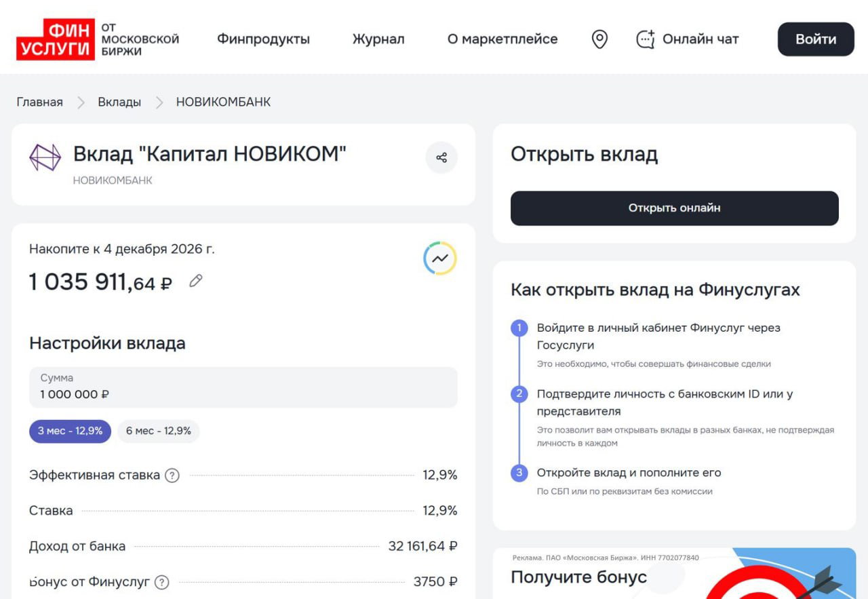Viewport: 868px width, 599px height.
Task: Open the location pin icon
Action: point(599,39)
